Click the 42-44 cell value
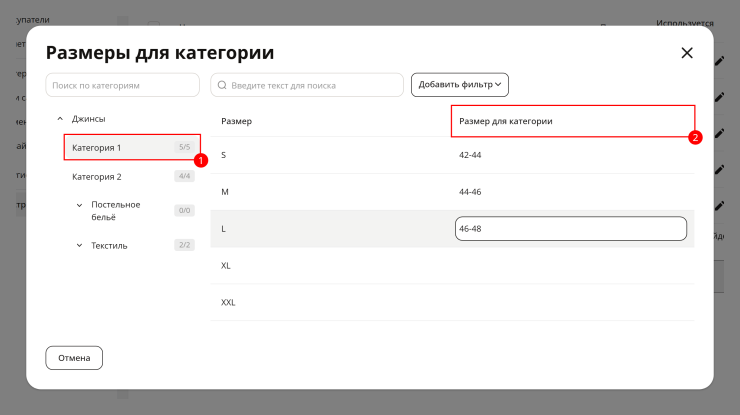Viewport: 740px width, 415px height. (470, 155)
